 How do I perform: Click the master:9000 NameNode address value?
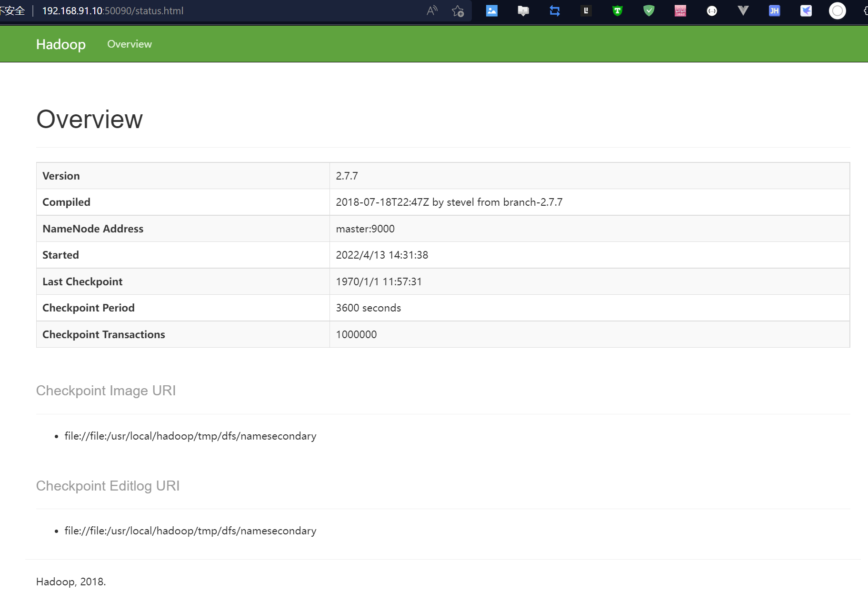pos(365,229)
